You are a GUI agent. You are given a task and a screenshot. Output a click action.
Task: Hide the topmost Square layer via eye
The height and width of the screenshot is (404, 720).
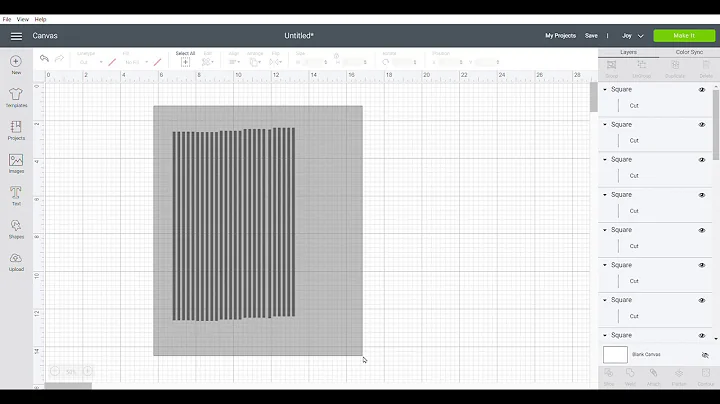(x=702, y=90)
